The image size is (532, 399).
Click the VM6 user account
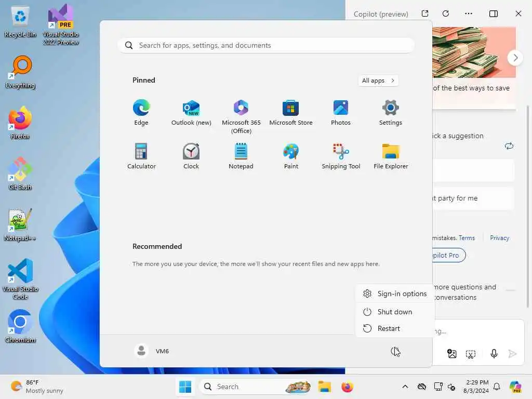tap(152, 351)
